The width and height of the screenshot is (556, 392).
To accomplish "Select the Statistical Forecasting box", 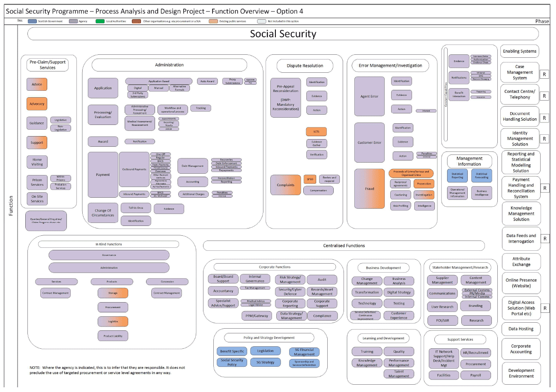I will (482, 176).
